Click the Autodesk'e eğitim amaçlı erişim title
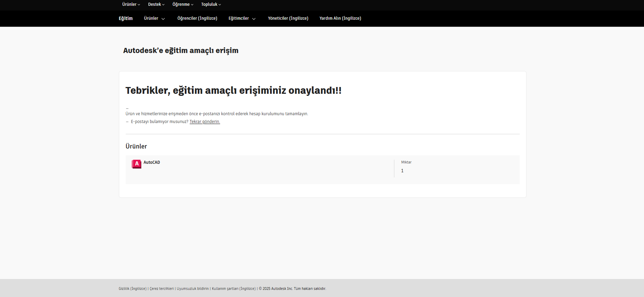Screen dimensions: 644x297 pos(181,51)
